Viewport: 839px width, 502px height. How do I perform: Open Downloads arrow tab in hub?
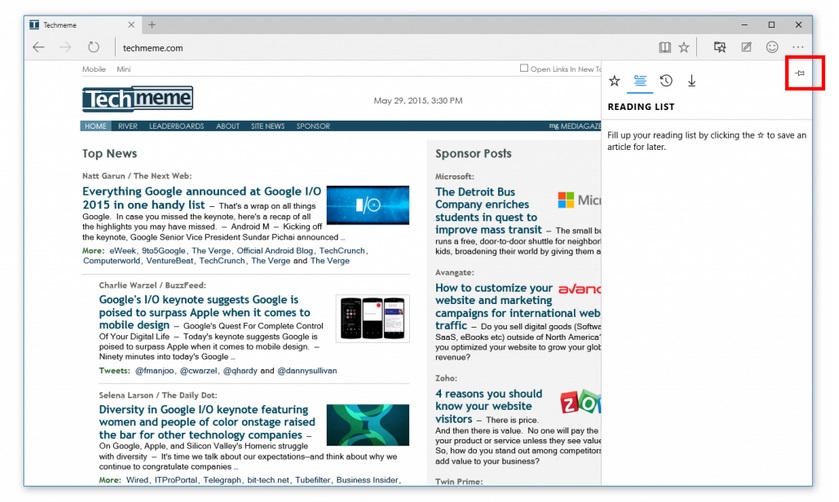(x=692, y=81)
